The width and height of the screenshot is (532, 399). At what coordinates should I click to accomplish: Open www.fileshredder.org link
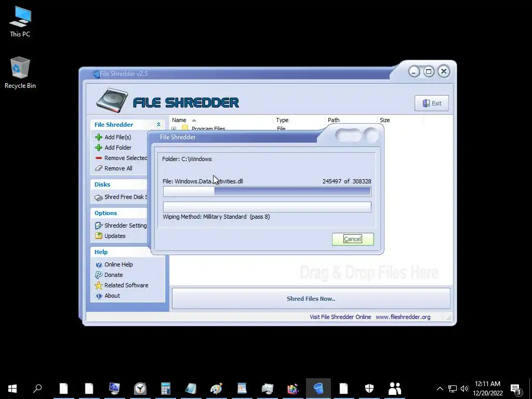[x=403, y=317]
